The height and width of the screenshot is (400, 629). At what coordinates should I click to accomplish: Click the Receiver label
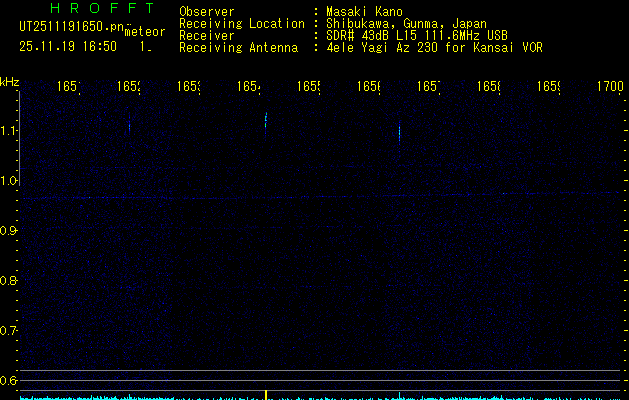[x=207, y=36]
